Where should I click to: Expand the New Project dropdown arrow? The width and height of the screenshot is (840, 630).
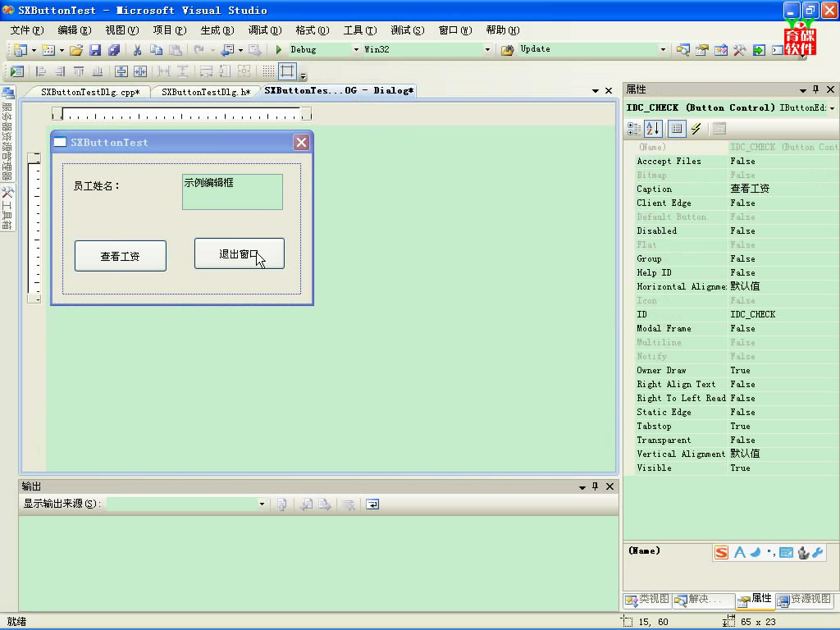[34, 50]
